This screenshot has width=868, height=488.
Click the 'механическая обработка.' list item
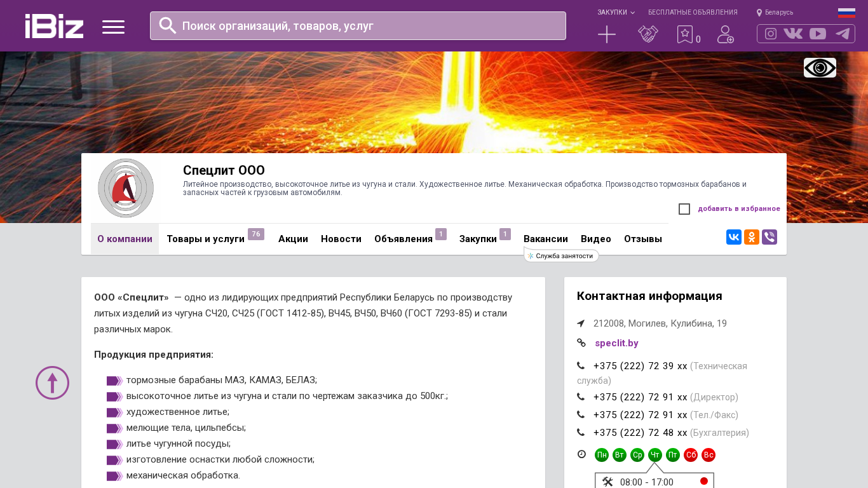pyautogui.click(x=183, y=475)
